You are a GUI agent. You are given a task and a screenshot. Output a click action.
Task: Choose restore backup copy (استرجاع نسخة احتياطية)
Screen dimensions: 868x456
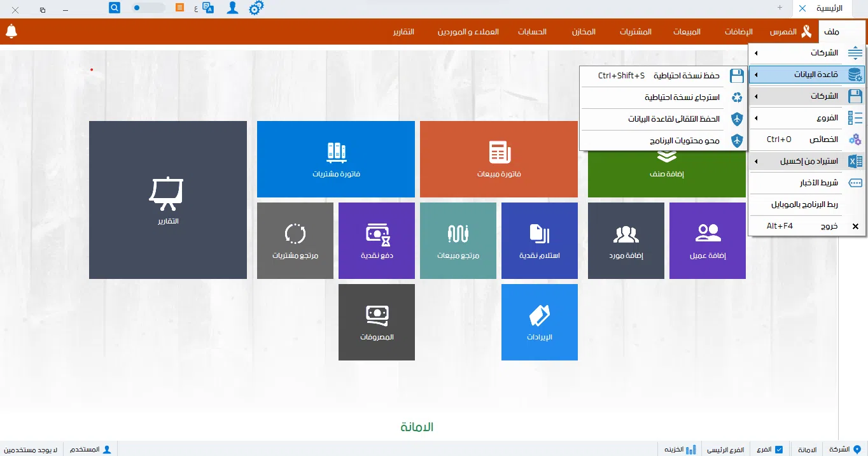(662, 97)
